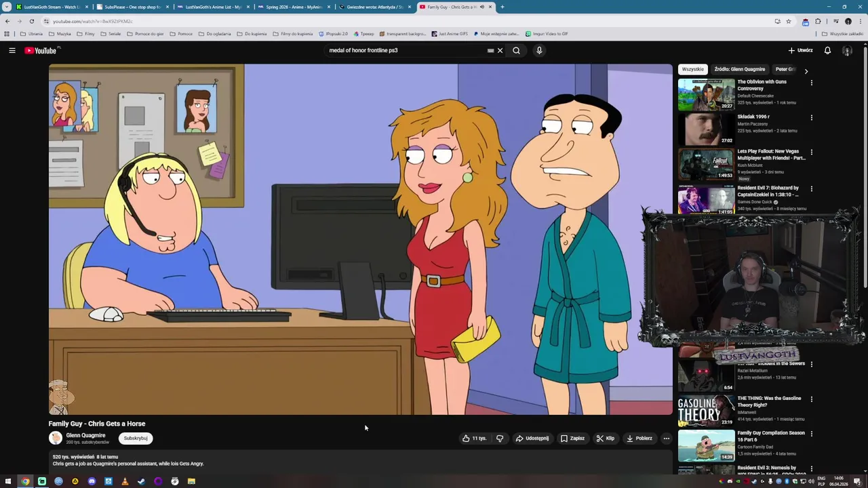This screenshot has height=488, width=868.
Task: Open the on-screen keyboard in search box
Action: (490, 50)
